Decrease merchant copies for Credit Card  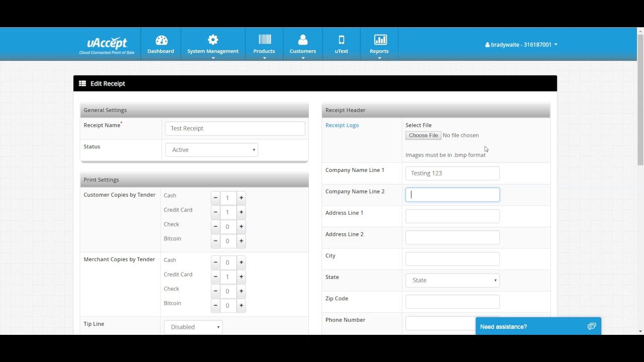[x=215, y=277]
